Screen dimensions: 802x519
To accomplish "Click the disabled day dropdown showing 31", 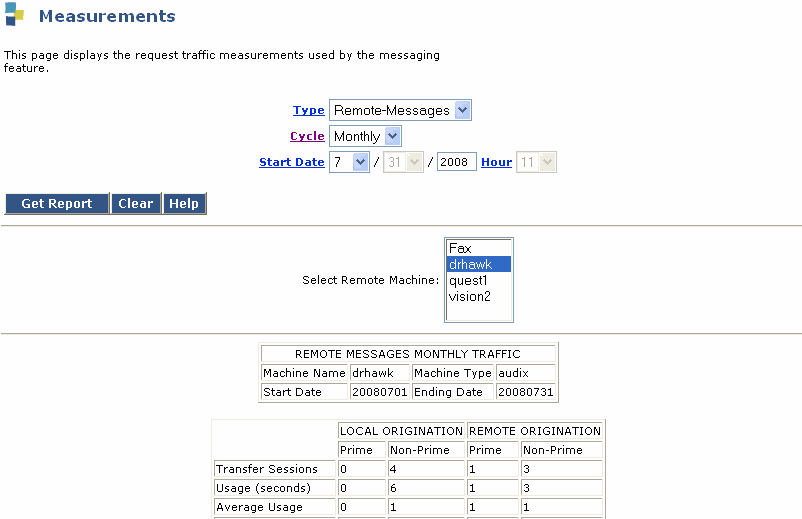I will pyautogui.click(x=404, y=162).
